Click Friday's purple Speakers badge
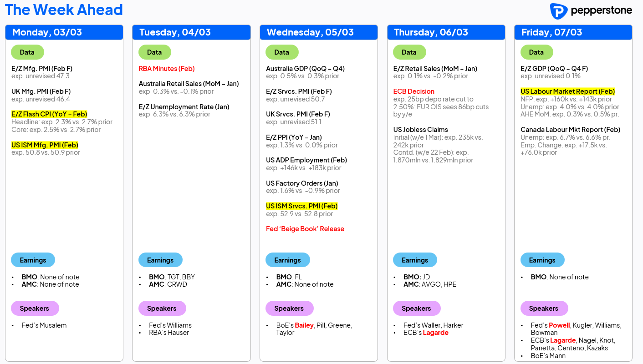Image resolution: width=643 pixels, height=364 pixels. (544, 308)
